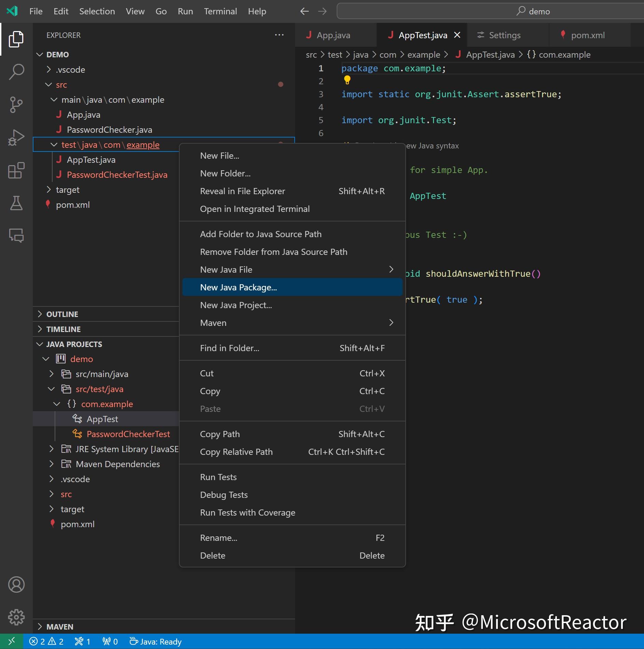Screen dimensions: 644x649
Task: Open Explorer more actions ellipsis
Action: click(279, 35)
